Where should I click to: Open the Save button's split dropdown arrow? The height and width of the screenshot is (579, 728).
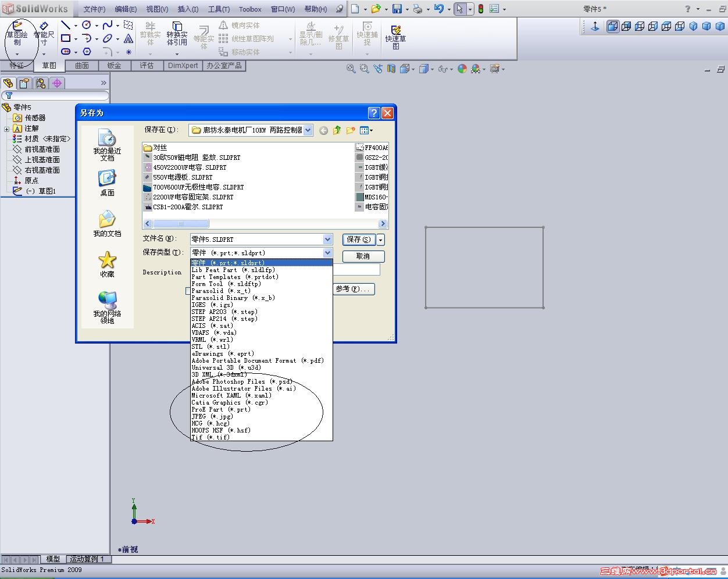[380, 240]
